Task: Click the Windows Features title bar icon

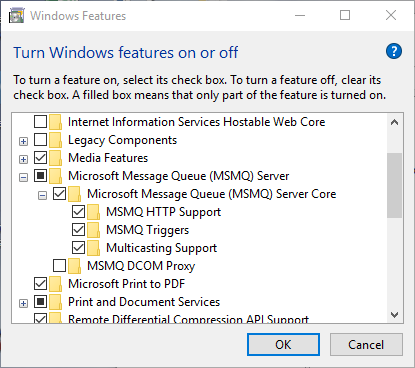Action: click(x=17, y=16)
